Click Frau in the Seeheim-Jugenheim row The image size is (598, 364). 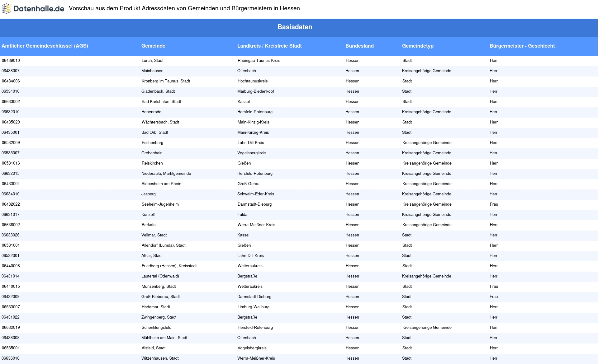click(494, 204)
